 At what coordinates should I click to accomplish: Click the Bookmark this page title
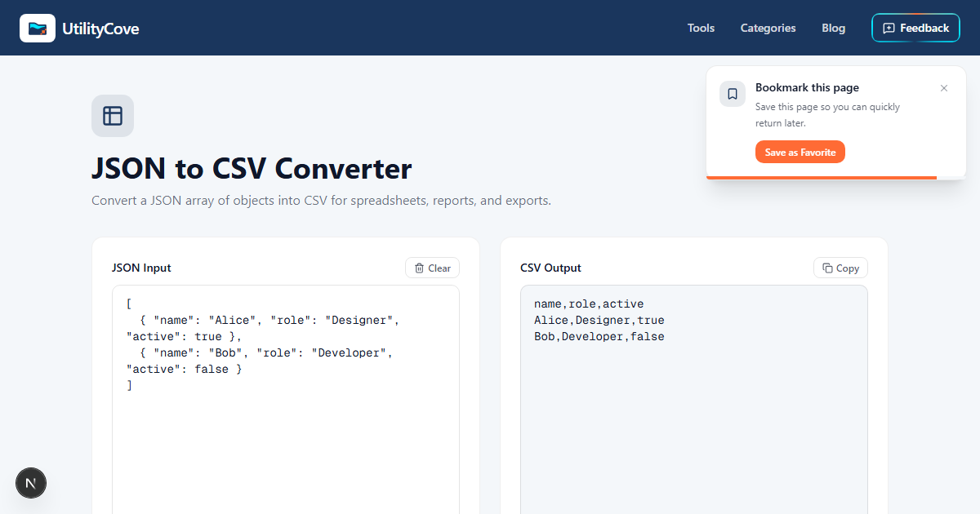coord(807,87)
